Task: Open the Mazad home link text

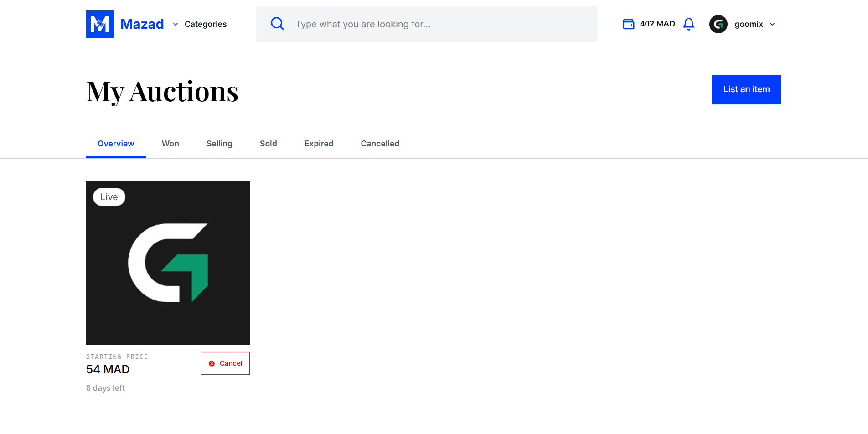Action: click(142, 24)
